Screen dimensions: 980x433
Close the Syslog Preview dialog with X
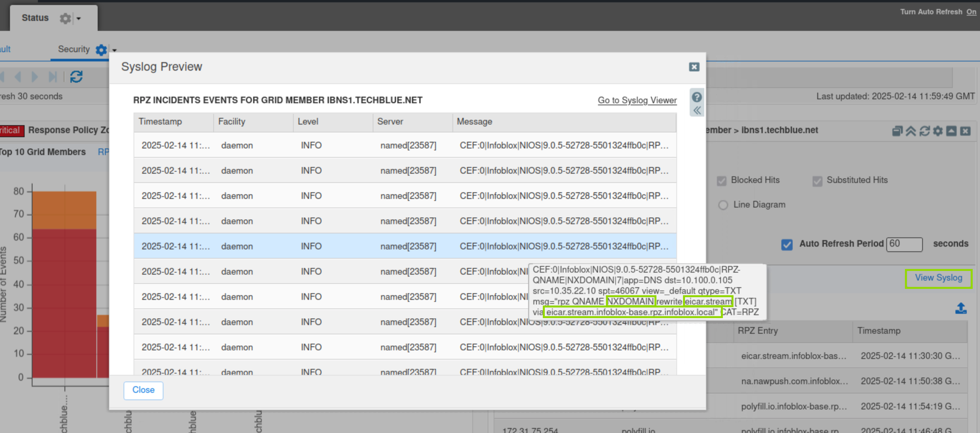coord(694,67)
